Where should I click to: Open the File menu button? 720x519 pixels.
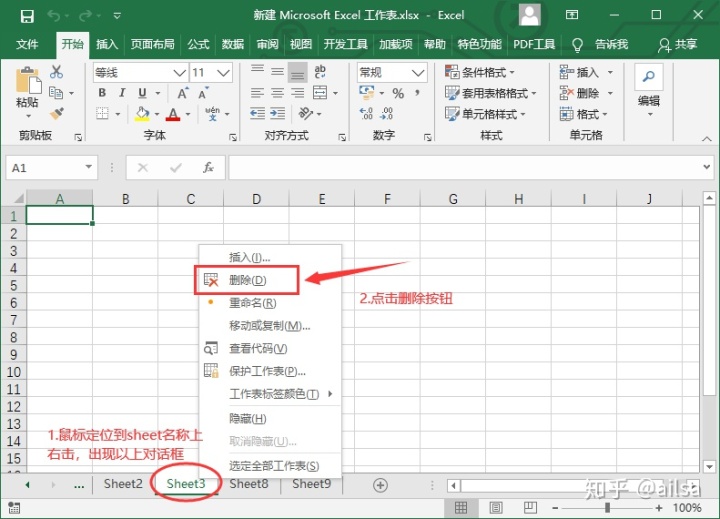27,45
